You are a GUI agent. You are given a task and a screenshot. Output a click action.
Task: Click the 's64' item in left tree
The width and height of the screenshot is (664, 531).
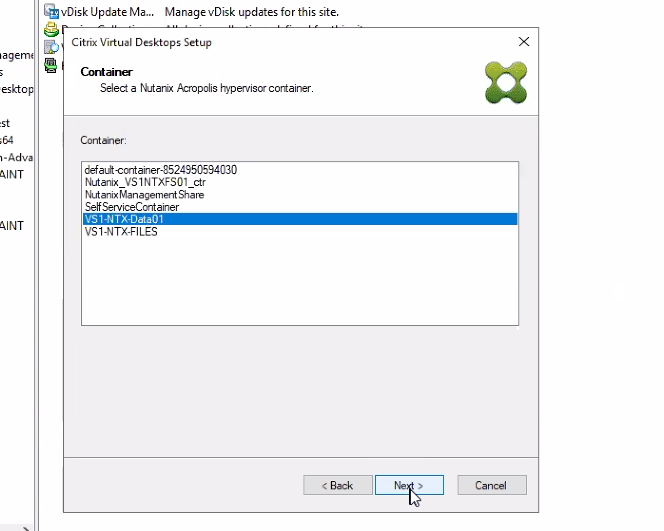pyautogui.click(x=7, y=140)
